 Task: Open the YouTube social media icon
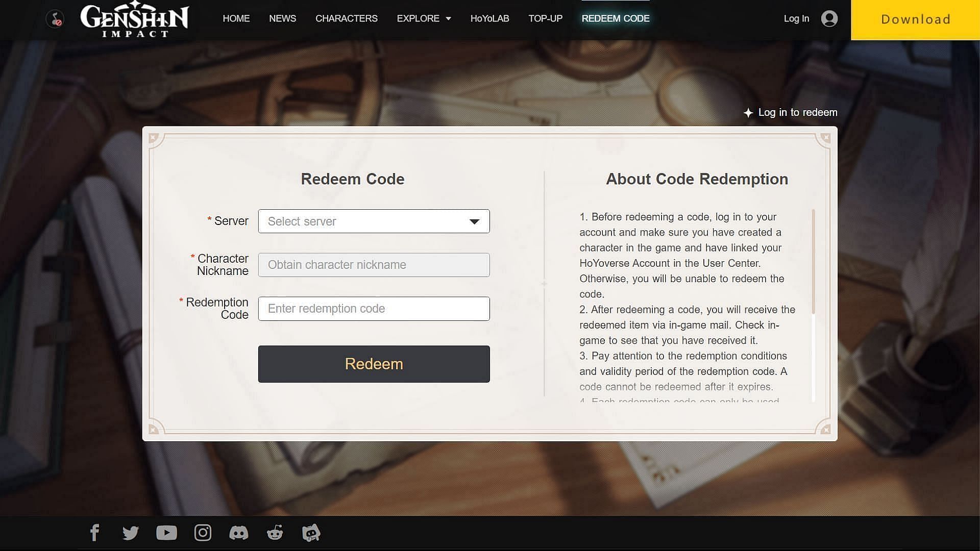tap(167, 532)
